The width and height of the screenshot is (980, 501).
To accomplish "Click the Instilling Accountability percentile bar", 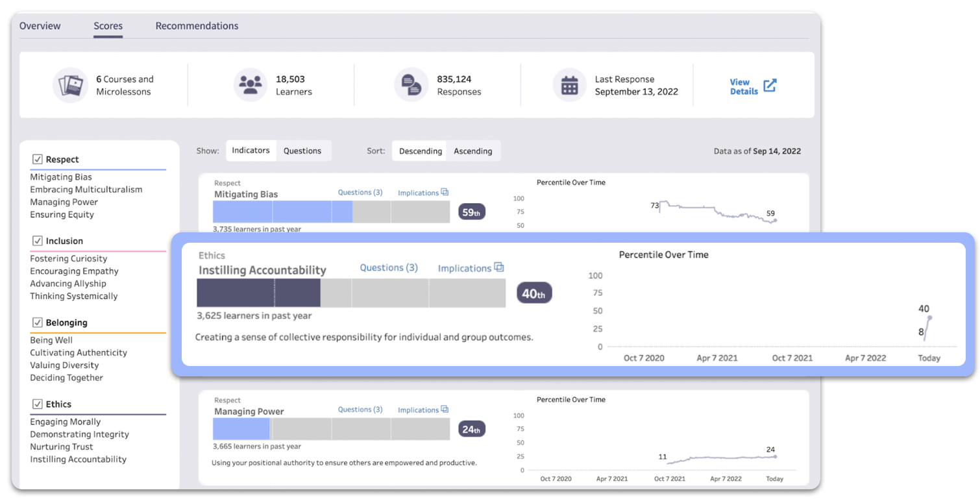I will [x=350, y=293].
